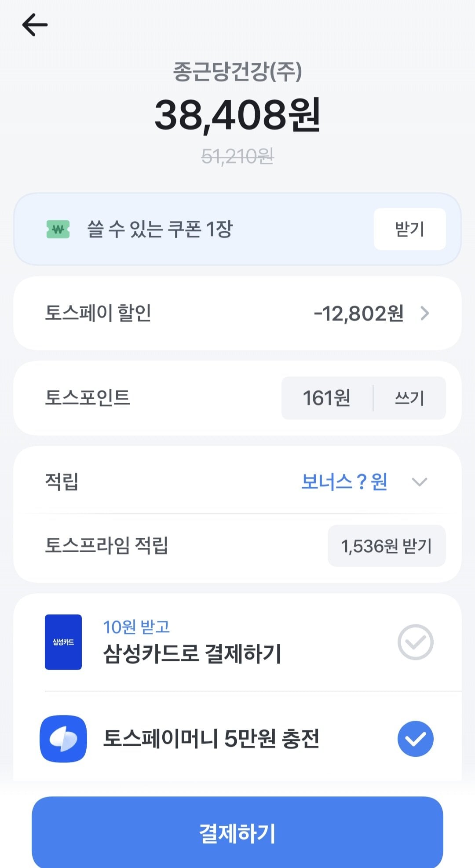Viewport: 475px width, 868px height.
Task: Tap the 삼성카드로 결제하기 label
Action: coord(192,653)
